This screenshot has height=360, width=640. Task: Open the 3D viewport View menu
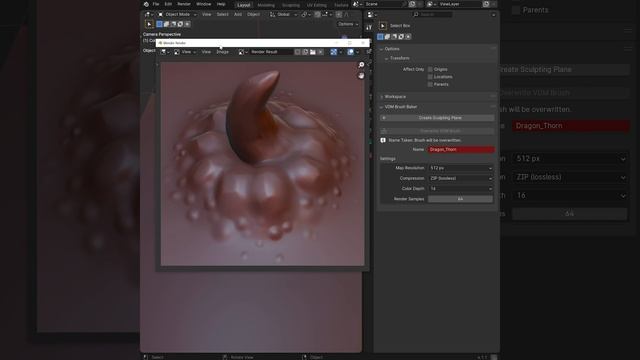(207, 14)
